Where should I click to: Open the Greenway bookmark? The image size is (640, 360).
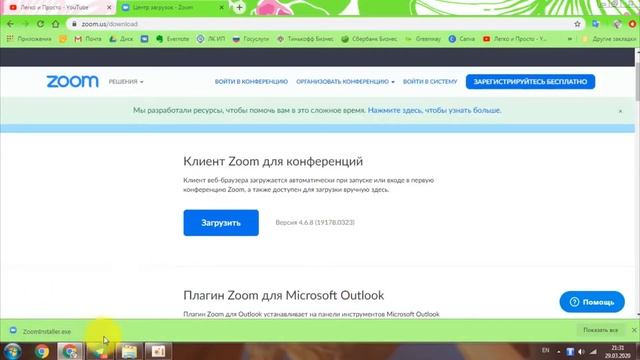[x=423, y=39]
